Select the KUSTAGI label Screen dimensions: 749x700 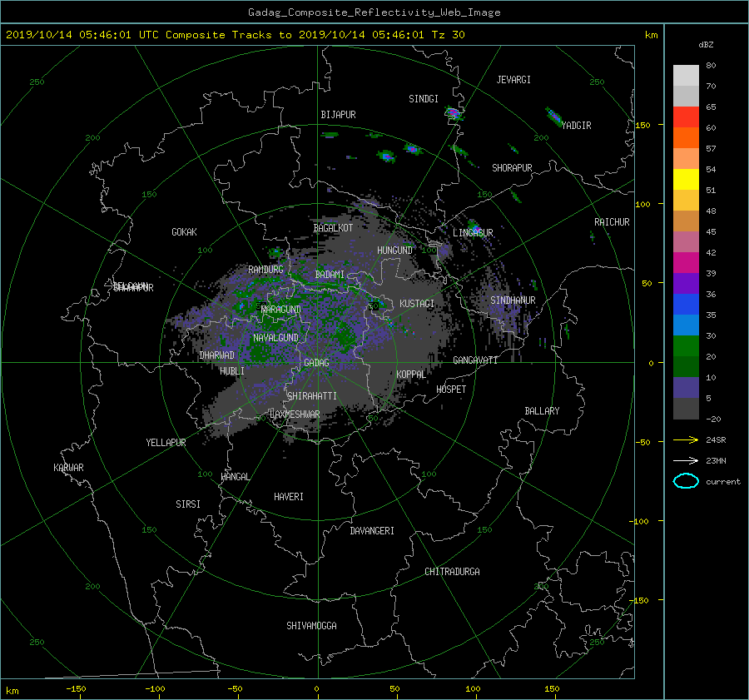417,304
